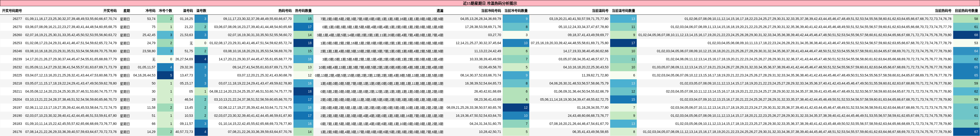Click the 当前温号码数量 column header
This screenshot has height=136, width=980.
click(x=623, y=11)
